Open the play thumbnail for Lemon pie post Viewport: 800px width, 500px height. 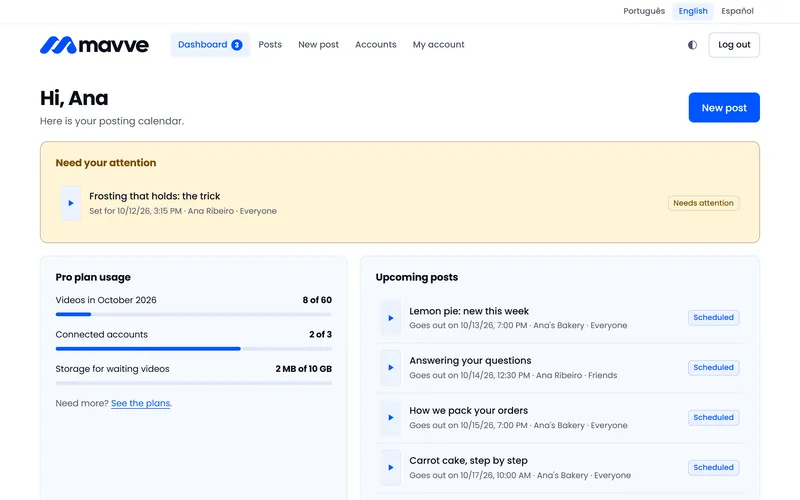coord(391,318)
